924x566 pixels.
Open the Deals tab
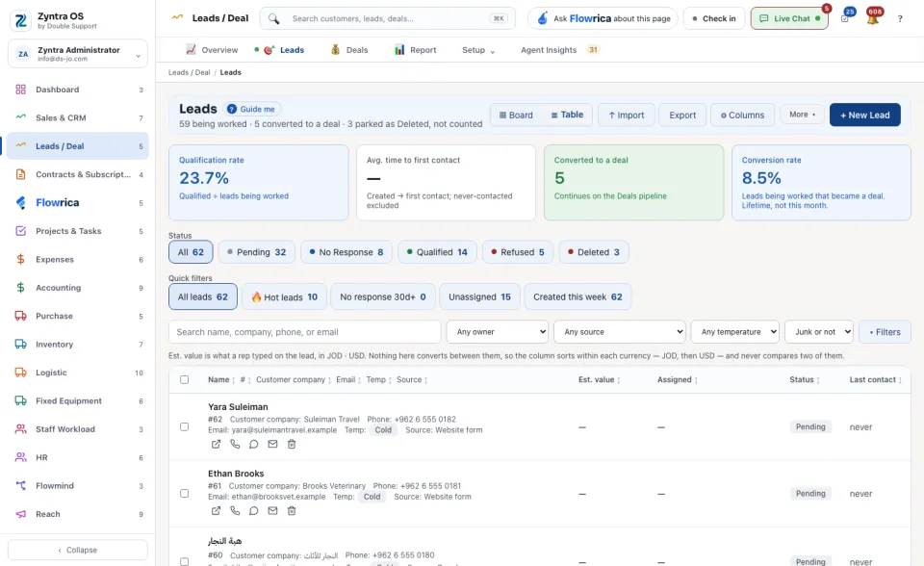[349, 50]
